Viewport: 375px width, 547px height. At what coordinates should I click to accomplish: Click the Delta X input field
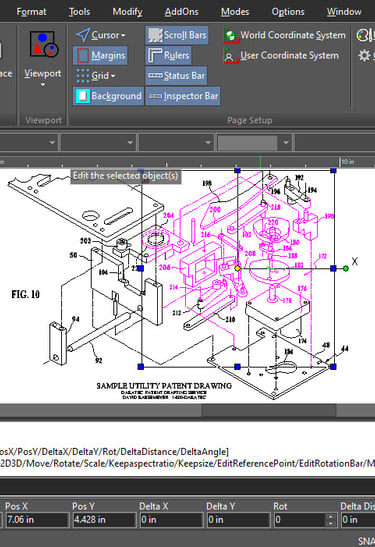pos(171,520)
